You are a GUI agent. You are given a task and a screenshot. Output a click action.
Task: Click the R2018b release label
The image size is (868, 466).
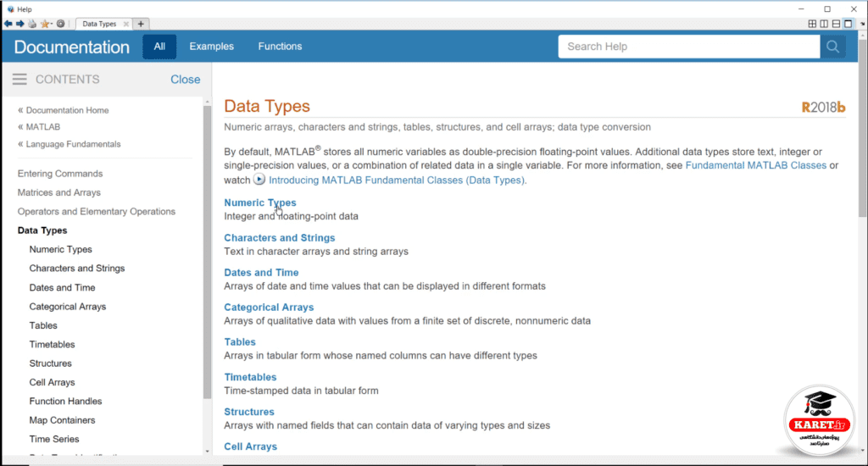(x=823, y=107)
